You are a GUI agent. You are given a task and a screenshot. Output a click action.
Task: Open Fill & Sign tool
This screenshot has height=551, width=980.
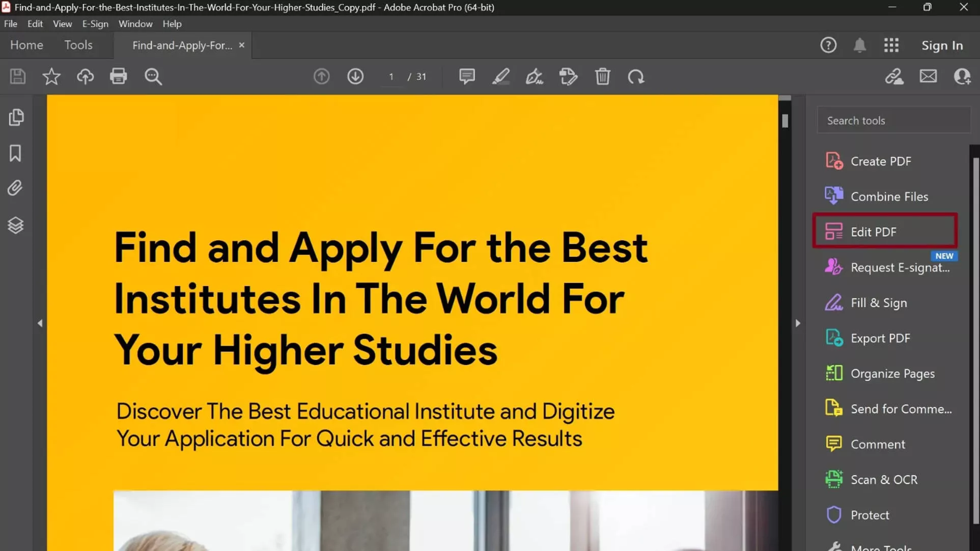click(885, 303)
